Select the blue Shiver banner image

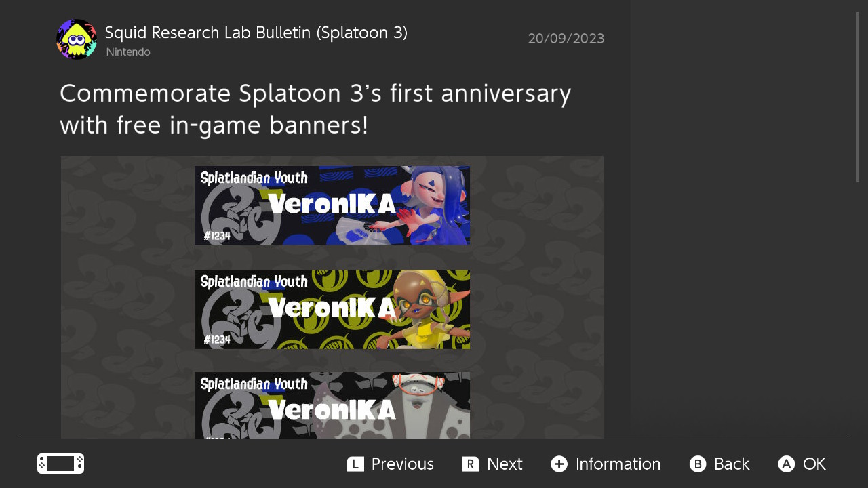click(x=332, y=205)
